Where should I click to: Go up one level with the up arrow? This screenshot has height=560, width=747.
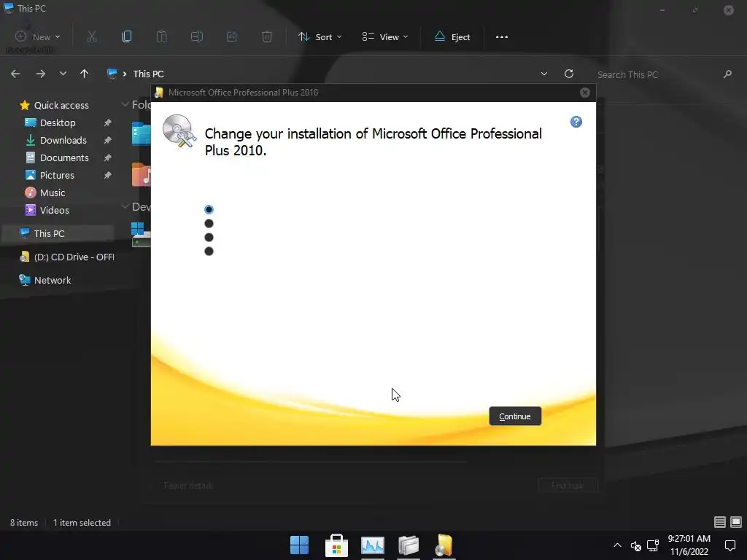point(85,74)
